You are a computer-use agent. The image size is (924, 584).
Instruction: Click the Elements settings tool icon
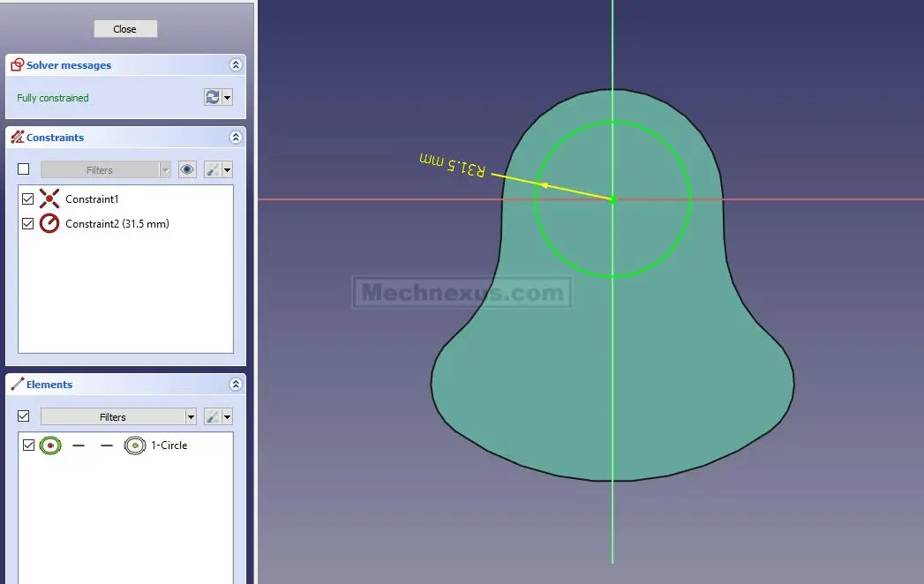point(212,416)
